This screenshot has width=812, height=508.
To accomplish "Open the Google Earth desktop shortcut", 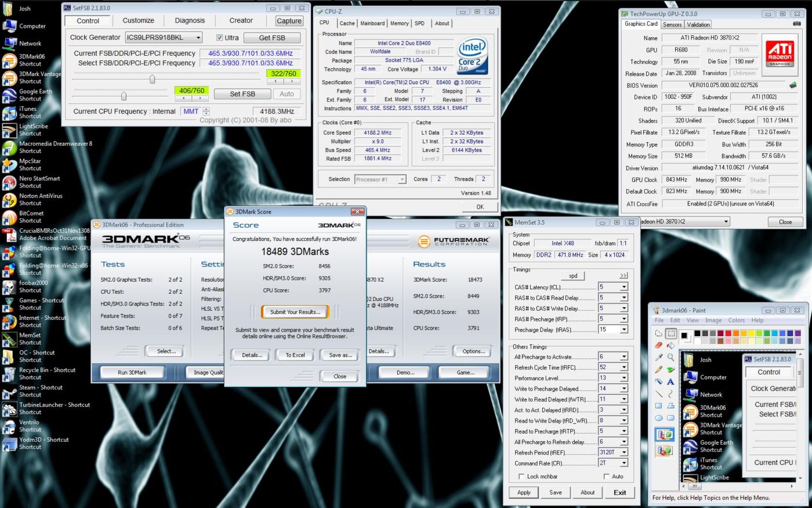I will click(27, 95).
